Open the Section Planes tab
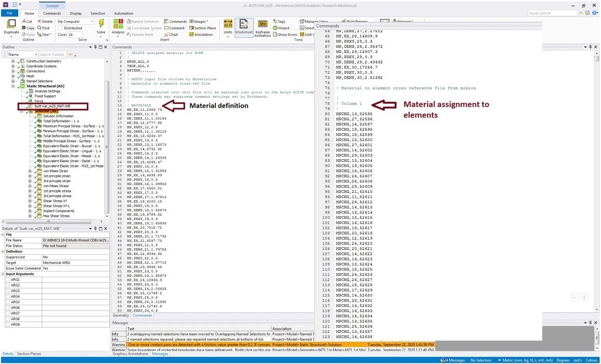The width and height of the screenshot is (601, 364). click(29, 354)
